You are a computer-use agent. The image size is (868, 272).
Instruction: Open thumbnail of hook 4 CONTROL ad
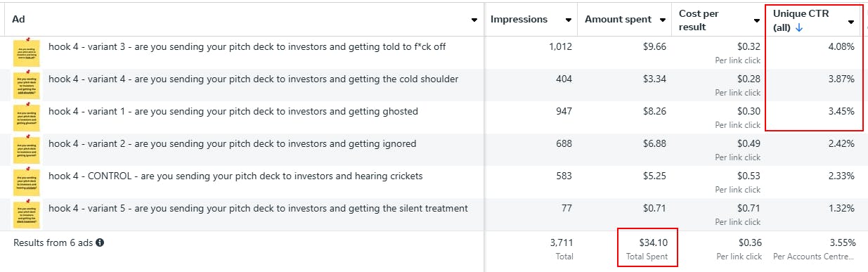coord(27,182)
